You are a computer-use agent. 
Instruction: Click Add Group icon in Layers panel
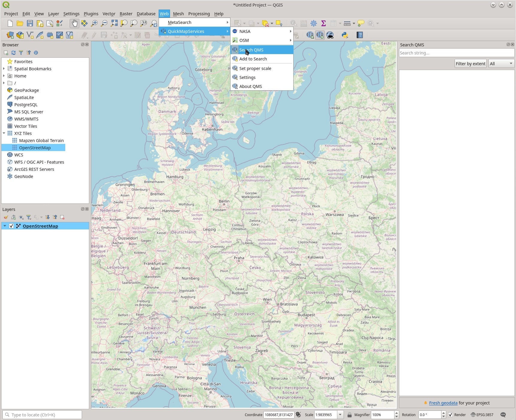13,217
